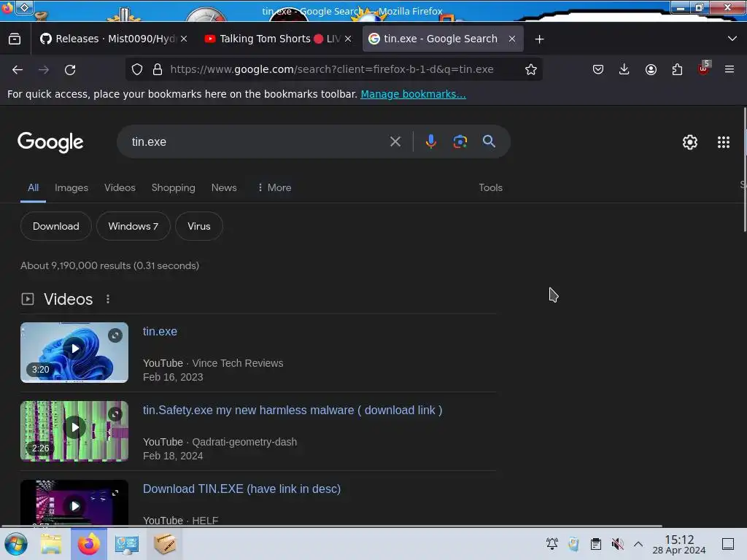This screenshot has height=560, width=747.
Task: Clear the Google search box text
Action: point(395,141)
